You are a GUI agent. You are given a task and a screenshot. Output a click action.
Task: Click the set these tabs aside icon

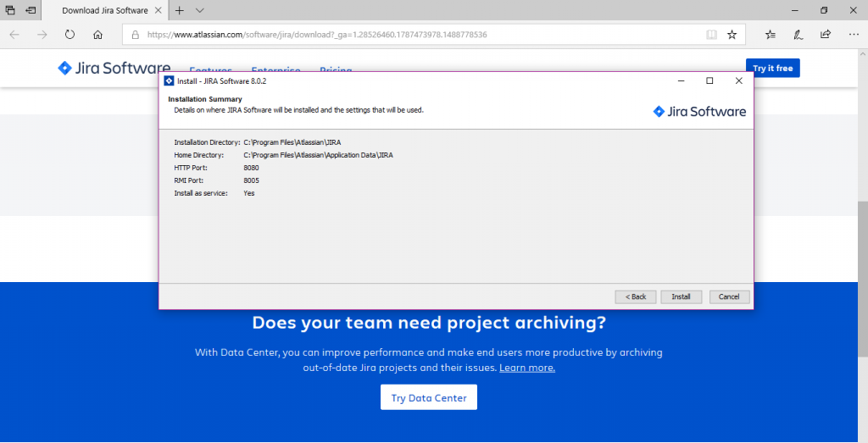[x=31, y=10]
